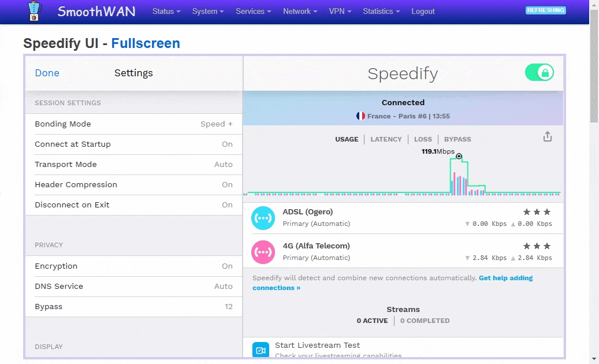Screen dimensions: 599x364
Task: Toggle the Disconnect on Exit setting
Action: click(x=133, y=205)
